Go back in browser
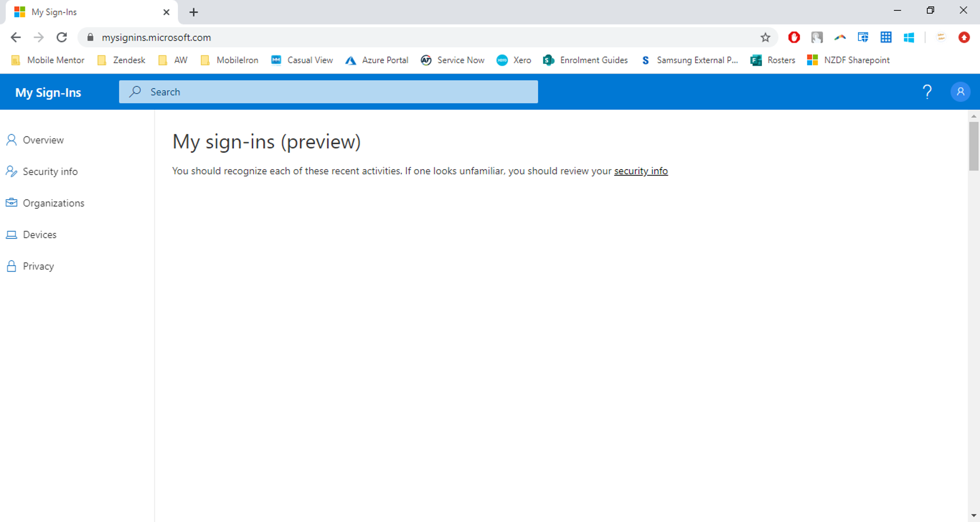The width and height of the screenshot is (980, 522). [16, 37]
